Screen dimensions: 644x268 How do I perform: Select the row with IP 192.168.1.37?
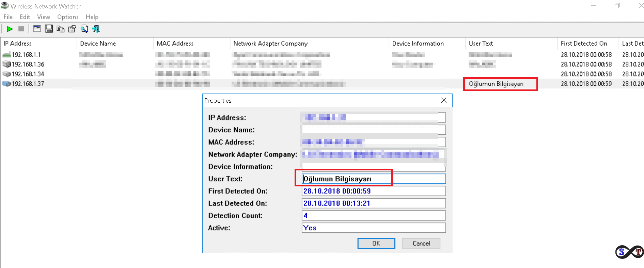click(322, 84)
